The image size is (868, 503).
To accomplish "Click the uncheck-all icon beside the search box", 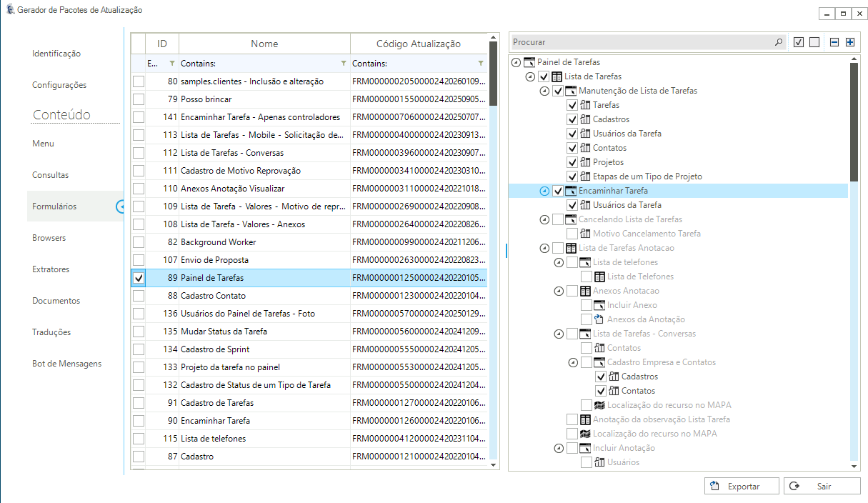I will point(814,43).
